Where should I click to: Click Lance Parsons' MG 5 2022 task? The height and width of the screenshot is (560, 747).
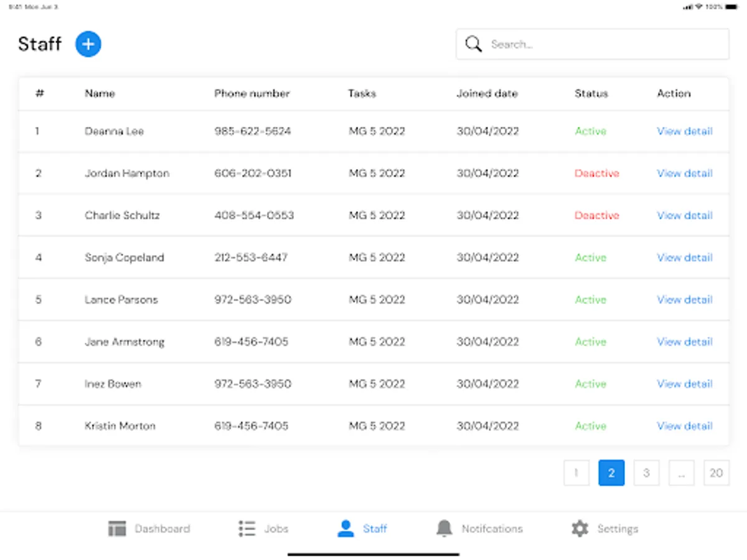pyautogui.click(x=377, y=300)
